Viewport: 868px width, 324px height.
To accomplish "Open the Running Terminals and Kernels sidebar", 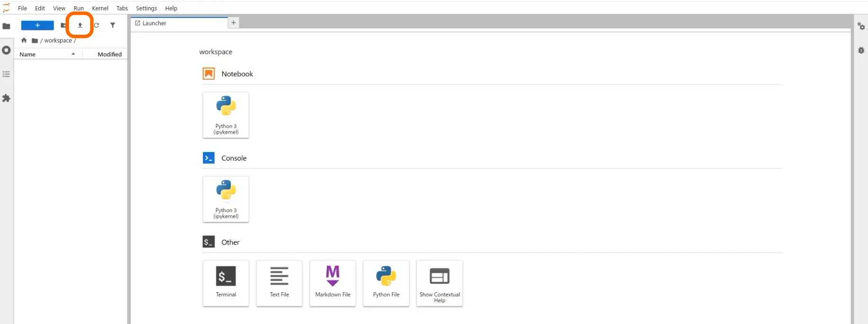I will click(6, 50).
